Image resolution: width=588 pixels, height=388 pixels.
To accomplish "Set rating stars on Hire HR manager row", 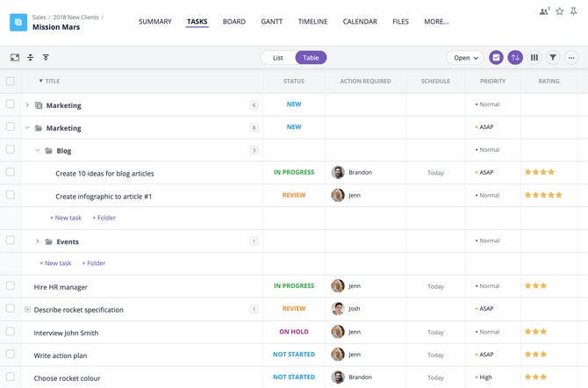I will pyautogui.click(x=536, y=286).
